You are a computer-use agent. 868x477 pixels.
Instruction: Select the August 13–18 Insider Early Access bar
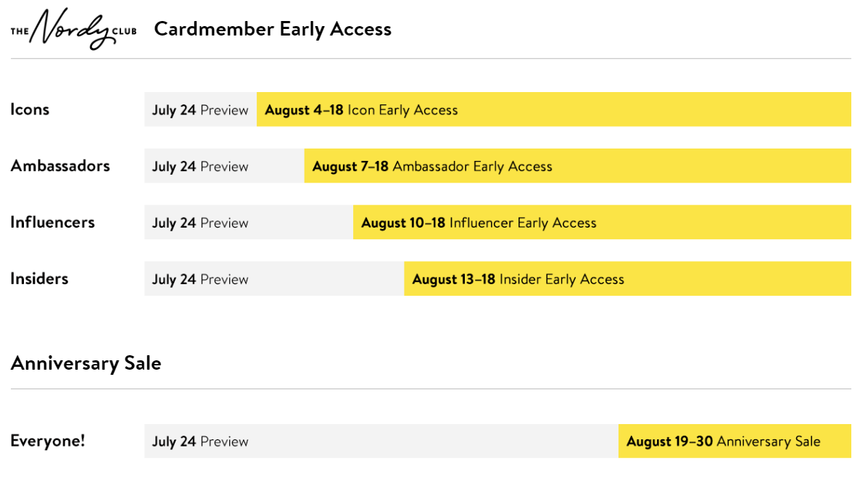(x=628, y=278)
